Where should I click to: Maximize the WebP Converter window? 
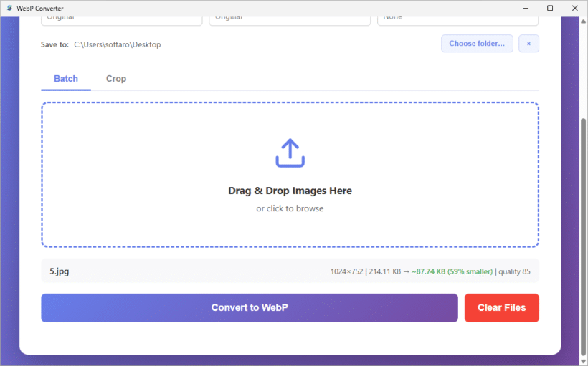coord(550,9)
